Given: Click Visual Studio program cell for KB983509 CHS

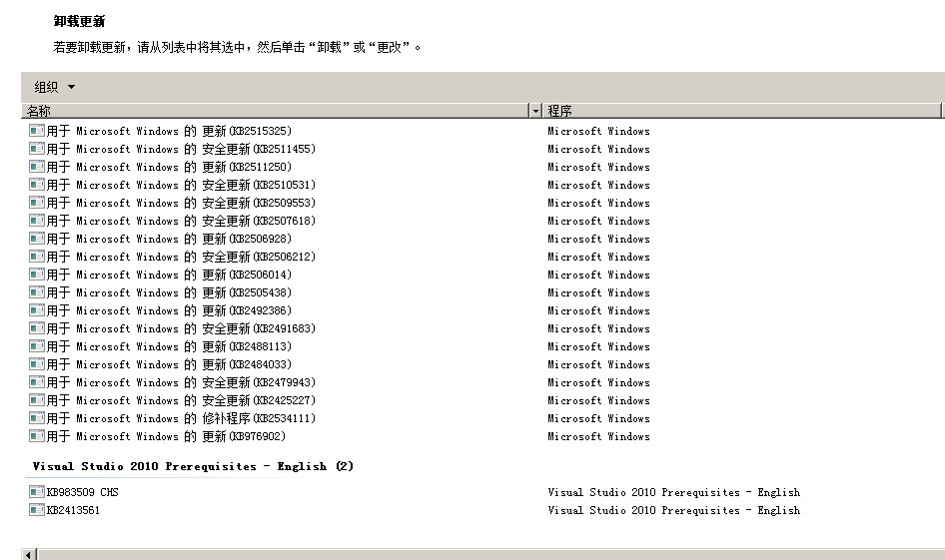Looking at the screenshot, I should [x=674, y=492].
